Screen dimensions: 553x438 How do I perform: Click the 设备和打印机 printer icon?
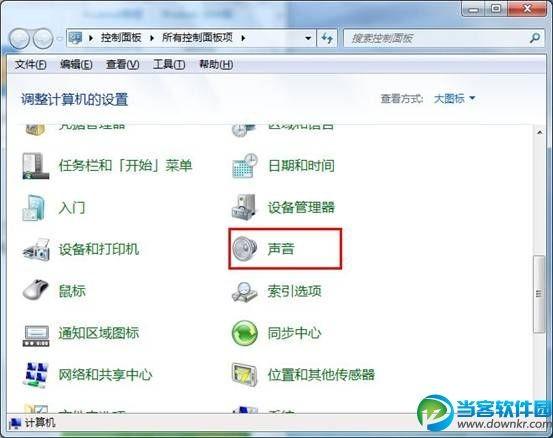click(x=36, y=249)
